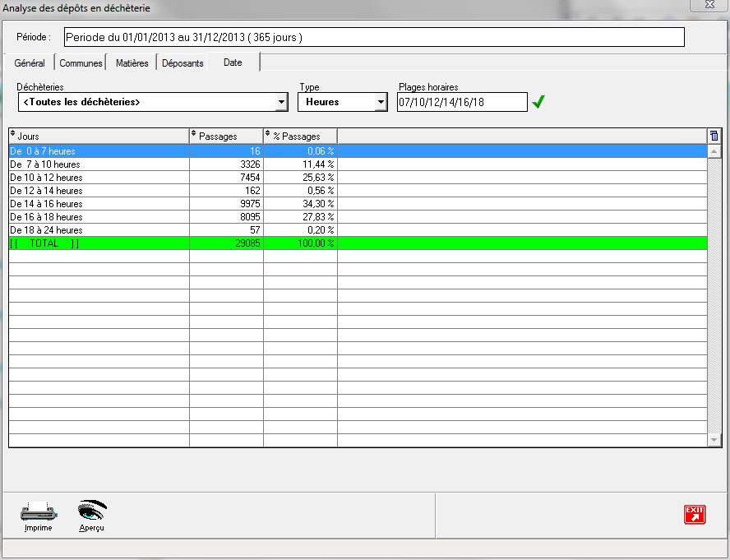Select the row De 14 à 16 heures
Viewport: 730px width, 560px height.
(x=99, y=204)
